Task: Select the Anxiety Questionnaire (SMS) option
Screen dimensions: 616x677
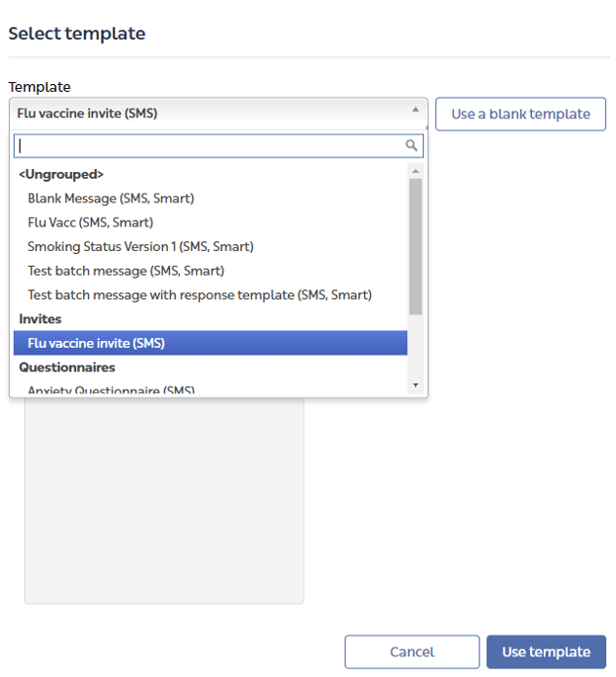Action: tap(110, 390)
